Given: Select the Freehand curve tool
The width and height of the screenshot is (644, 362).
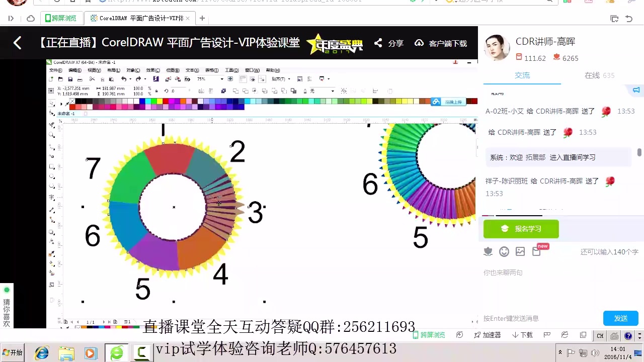Looking at the screenshot, I should click(51, 147).
